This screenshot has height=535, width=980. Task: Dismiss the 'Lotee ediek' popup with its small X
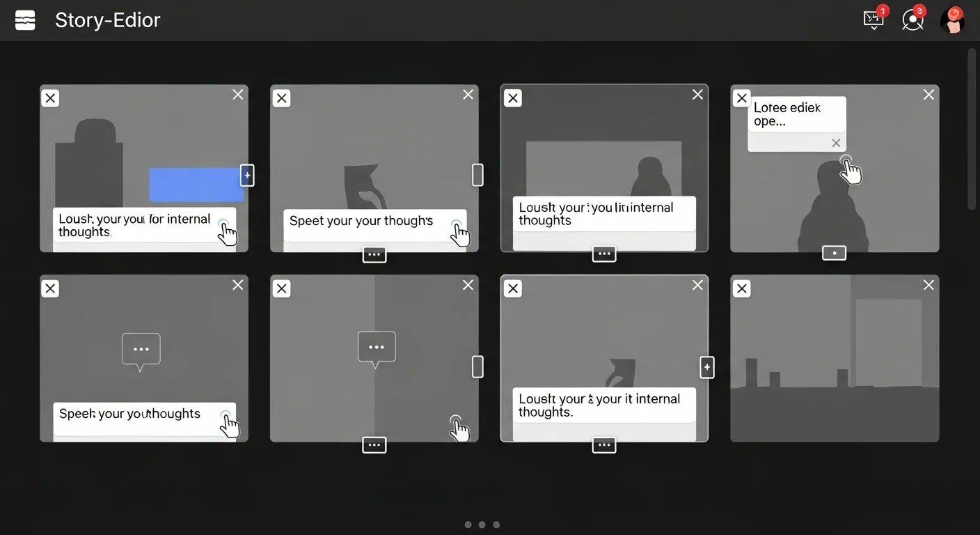pyautogui.click(x=836, y=143)
